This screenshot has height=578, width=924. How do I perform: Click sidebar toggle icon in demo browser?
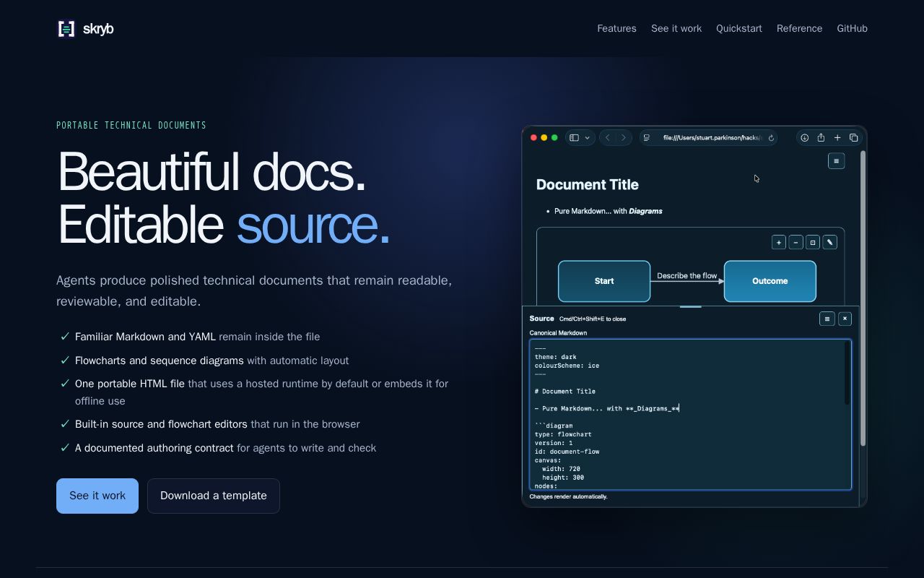[x=575, y=138]
